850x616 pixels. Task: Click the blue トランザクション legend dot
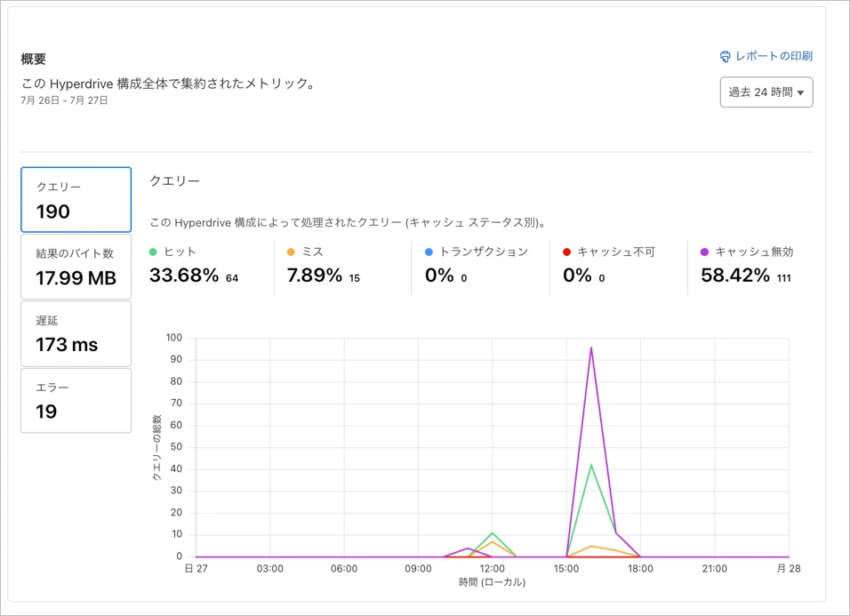429,252
